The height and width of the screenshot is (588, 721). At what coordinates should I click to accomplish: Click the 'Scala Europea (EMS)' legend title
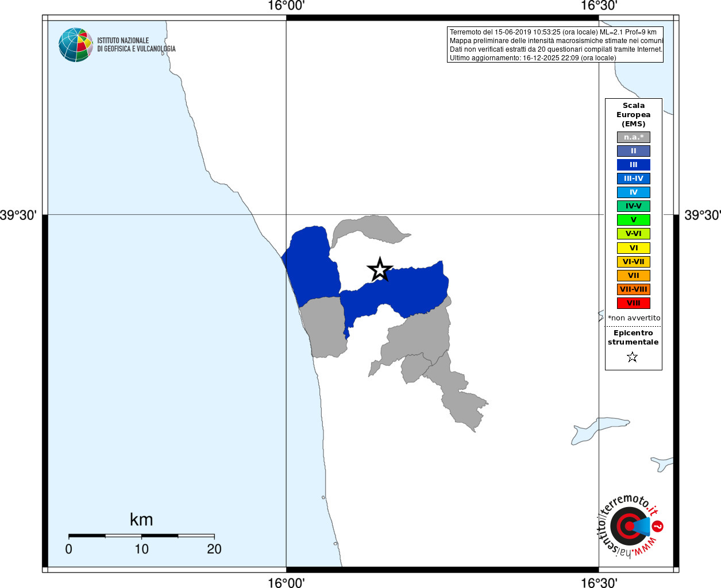(634, 115)
